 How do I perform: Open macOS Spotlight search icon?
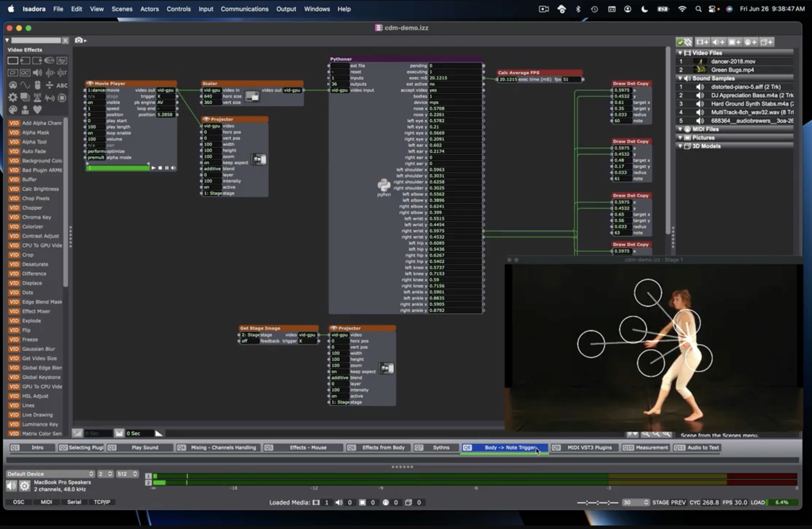(698, 9)
